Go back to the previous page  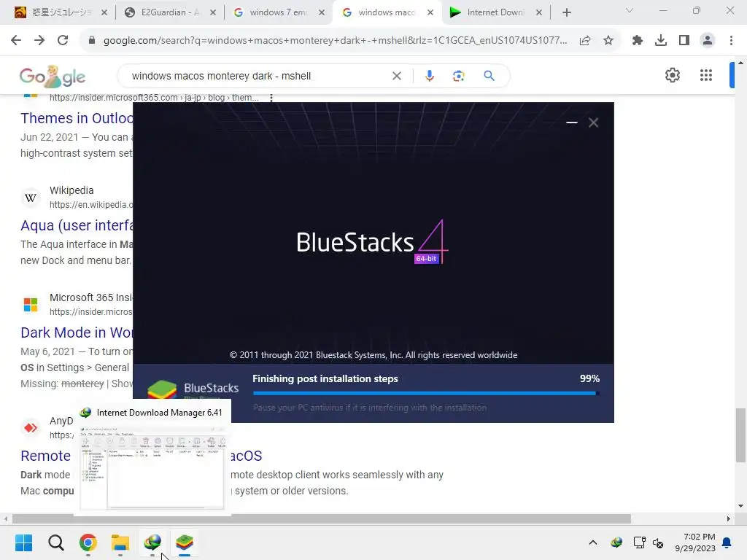point(16,41)
